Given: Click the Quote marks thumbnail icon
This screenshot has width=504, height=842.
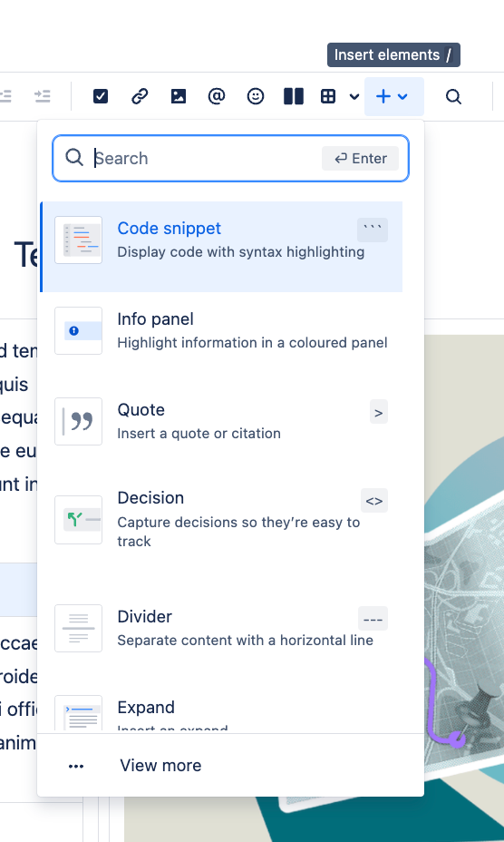Looking at the screenshot, I should click(78, 422).
